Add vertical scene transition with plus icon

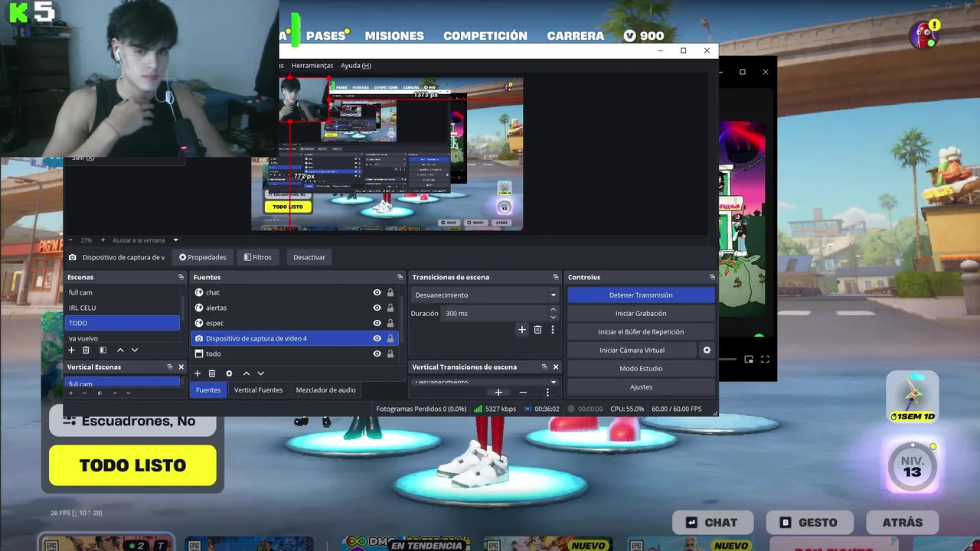pos(498,392)
